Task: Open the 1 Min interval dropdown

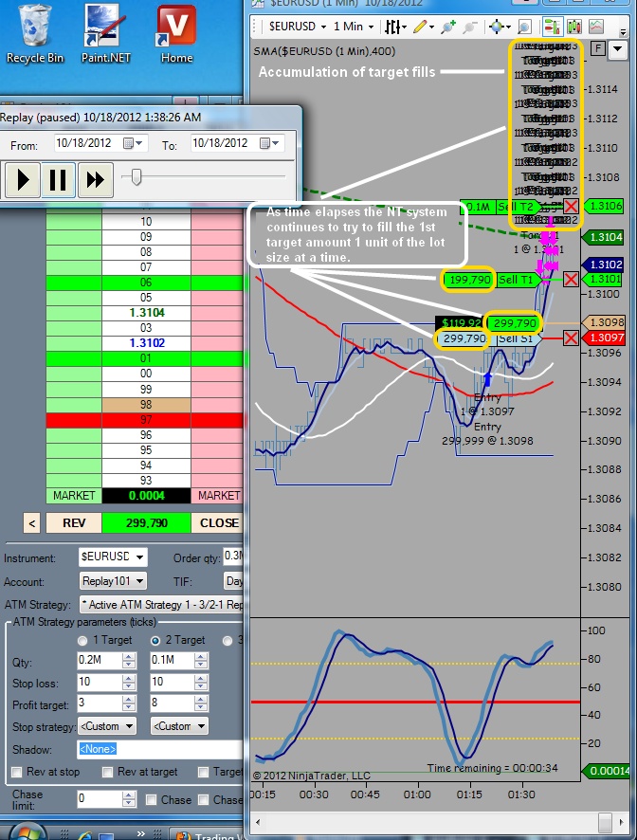Action: coord(353,27)
